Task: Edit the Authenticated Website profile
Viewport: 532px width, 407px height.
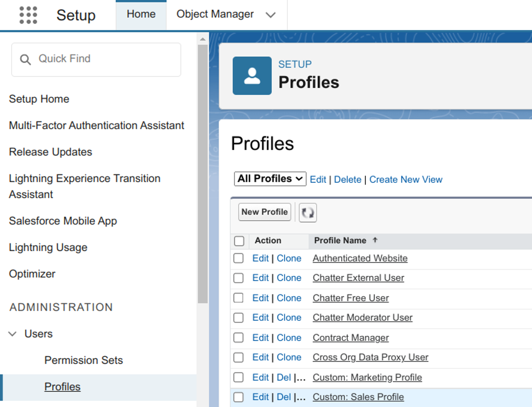Action: (260, 258)
